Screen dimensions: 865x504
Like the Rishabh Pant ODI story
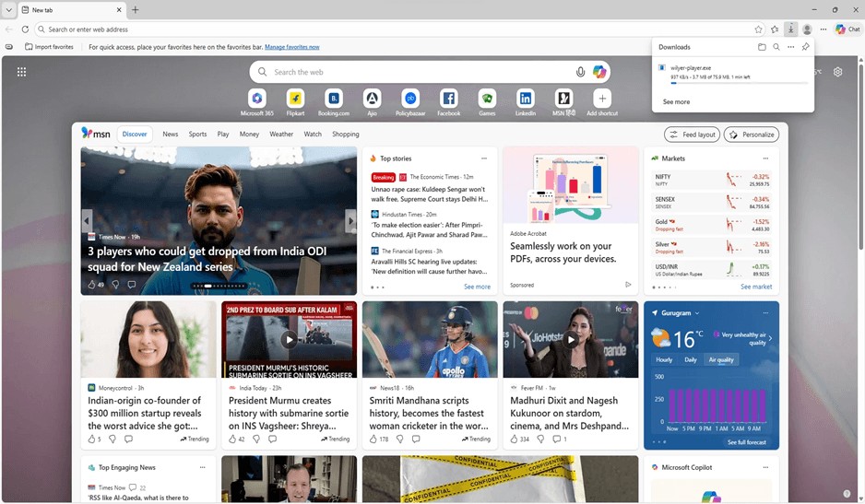pyautogui.click(x=91, y=285)
